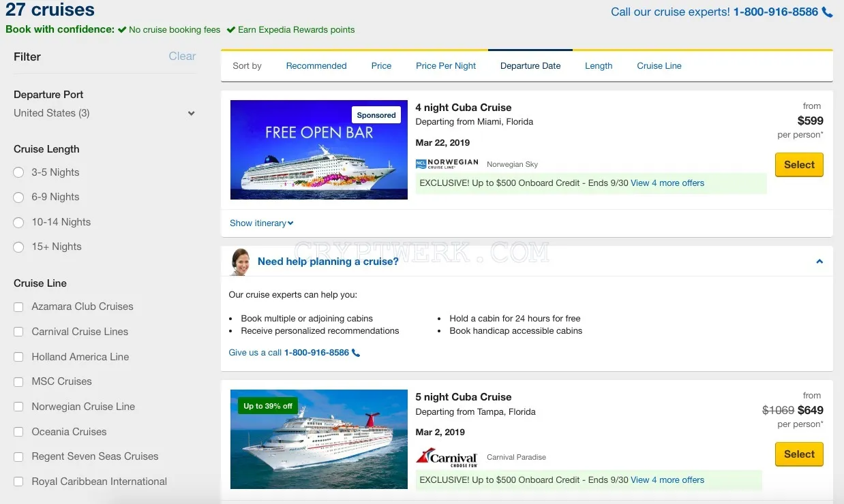Open View 4 more offers for Norwegian Sky
This screenshot has width=844, height=504.
pyautogui.click(x=667, y=183)
